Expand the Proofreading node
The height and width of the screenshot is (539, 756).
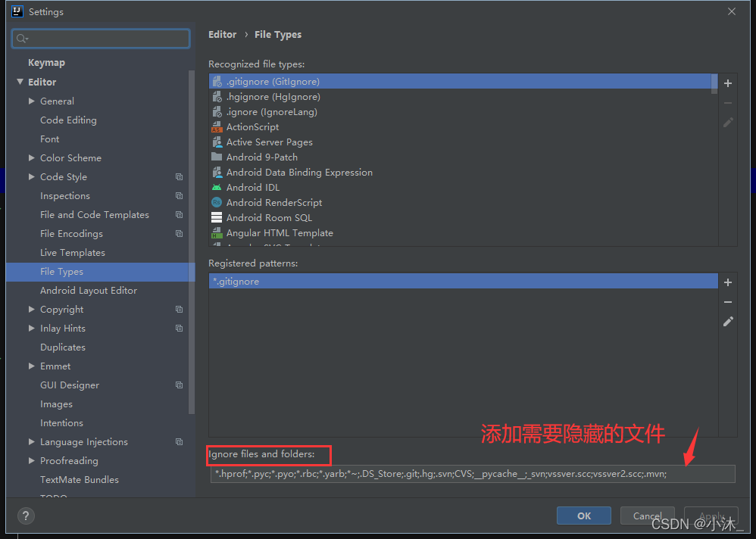coord(31,460)
